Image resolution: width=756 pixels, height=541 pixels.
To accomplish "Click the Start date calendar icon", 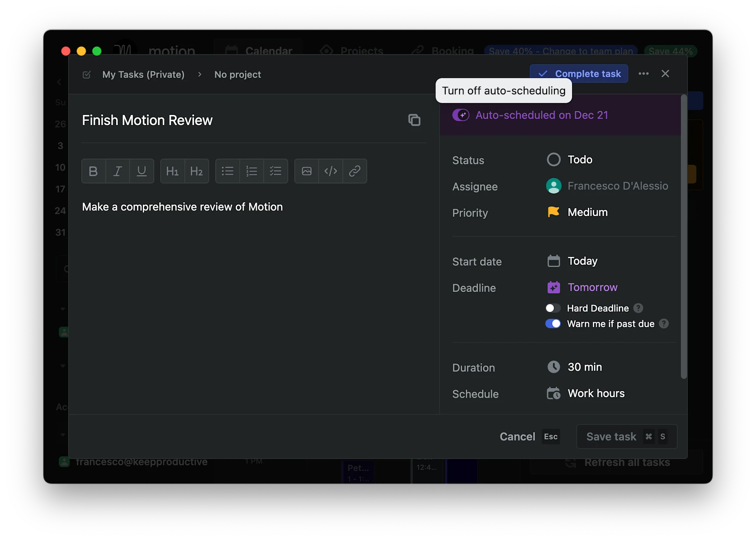I will [x=554, y=261].
